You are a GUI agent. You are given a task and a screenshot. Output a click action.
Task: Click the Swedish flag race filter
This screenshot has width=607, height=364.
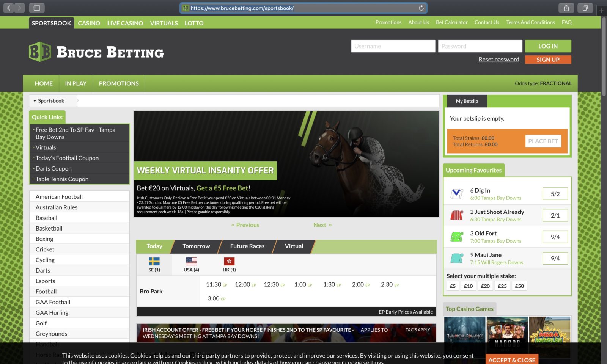coord(155,261)
